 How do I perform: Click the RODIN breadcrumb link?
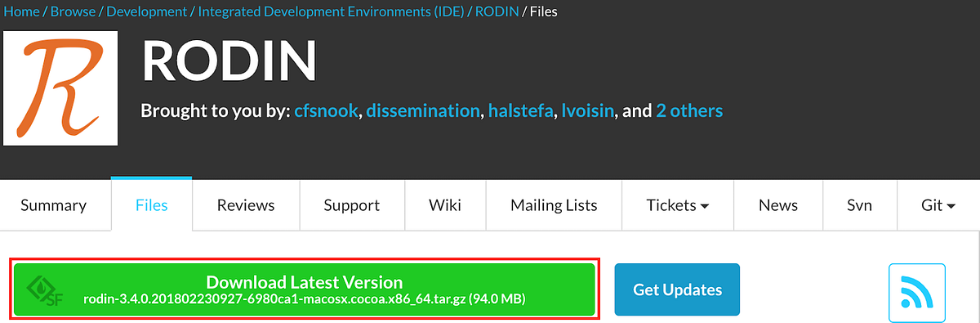click(497, 12)
